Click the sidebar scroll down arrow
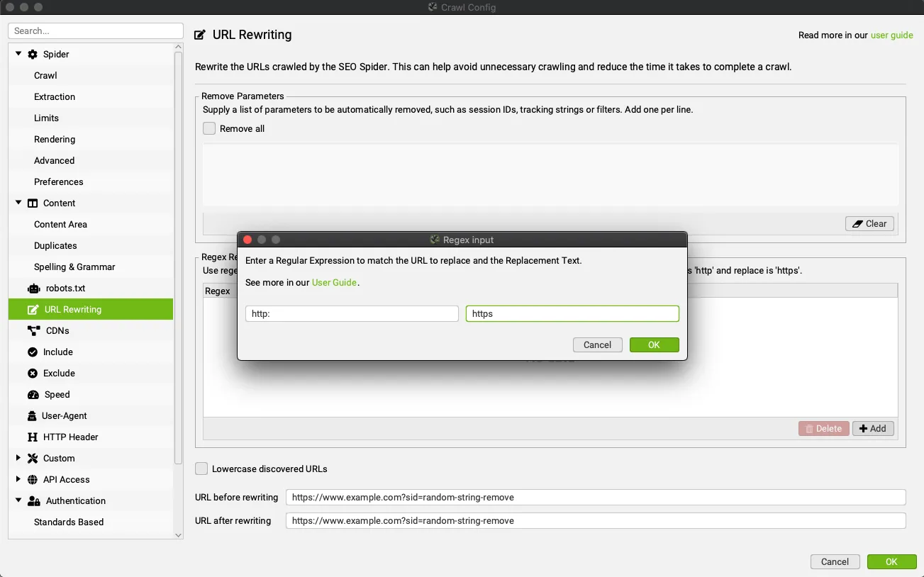Viewport: 924px width, 577px height. (178, 535)
